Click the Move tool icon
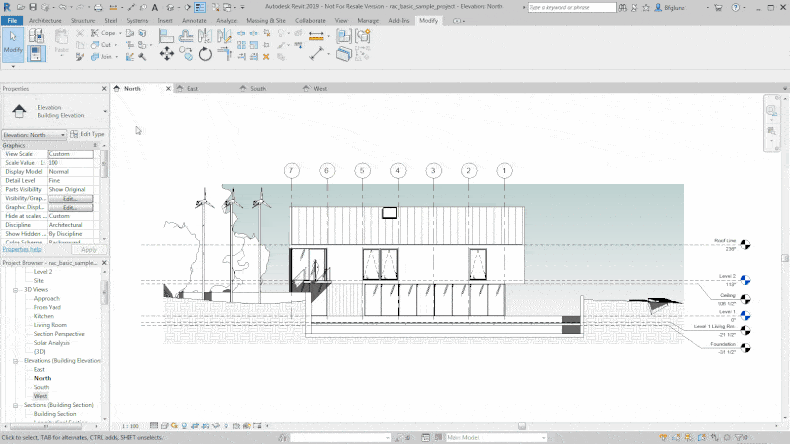 pos(168,54)
